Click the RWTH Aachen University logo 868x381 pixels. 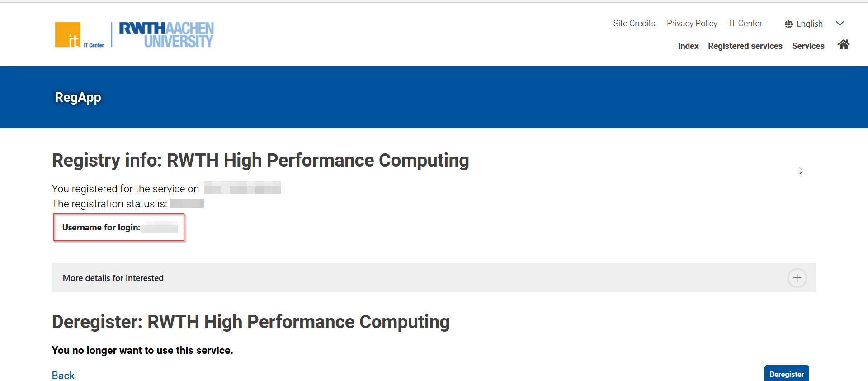click(166, 34)
